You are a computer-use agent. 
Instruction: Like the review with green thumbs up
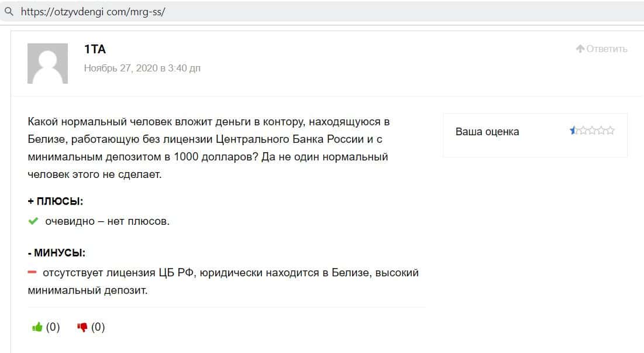point(37,327)
